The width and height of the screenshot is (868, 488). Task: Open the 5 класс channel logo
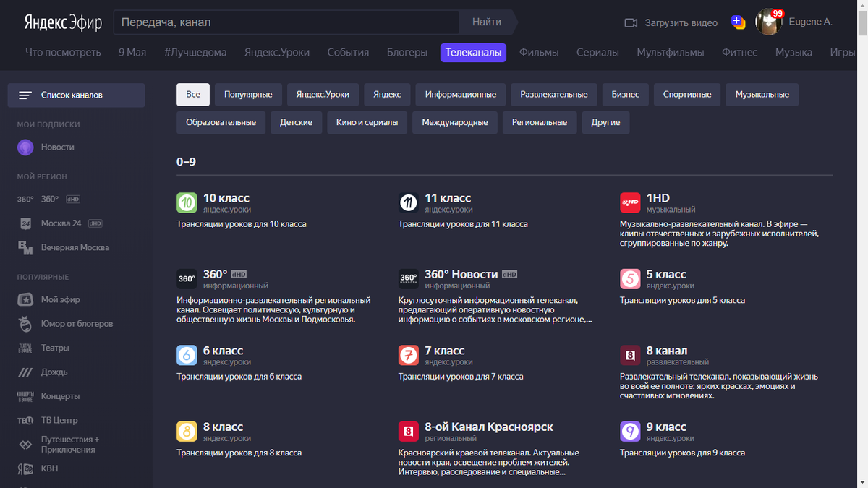pyautogui.click(x=631, y=279)
